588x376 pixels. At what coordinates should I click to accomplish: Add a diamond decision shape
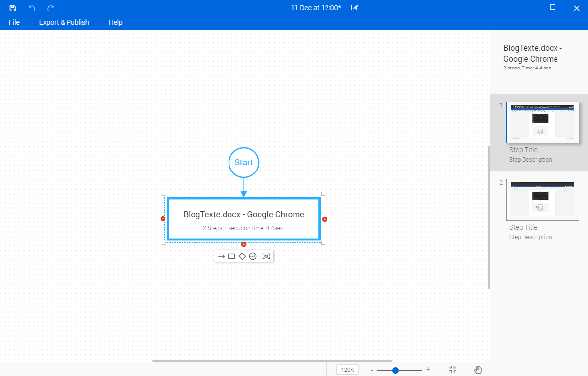tap(242, 256)
